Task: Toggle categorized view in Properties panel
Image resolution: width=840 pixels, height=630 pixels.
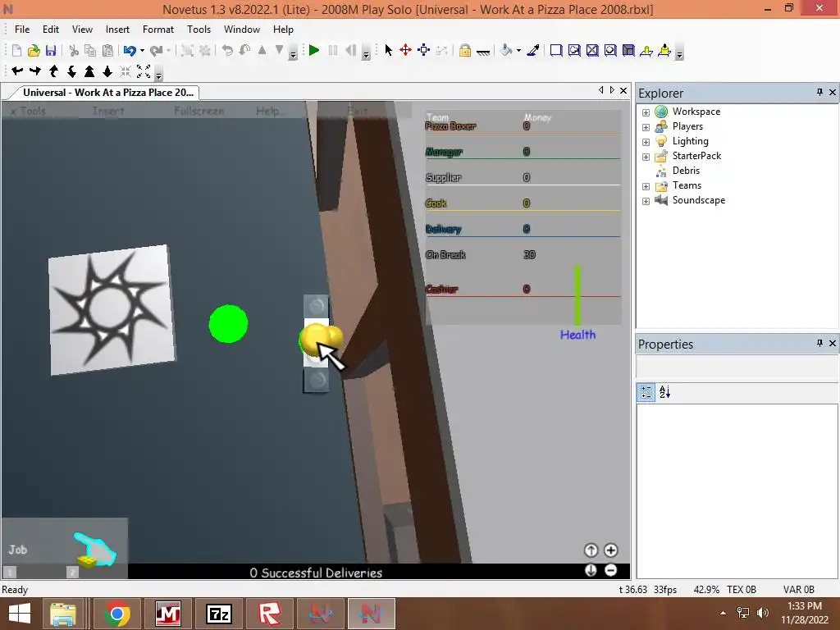Action: coord(646,392)
